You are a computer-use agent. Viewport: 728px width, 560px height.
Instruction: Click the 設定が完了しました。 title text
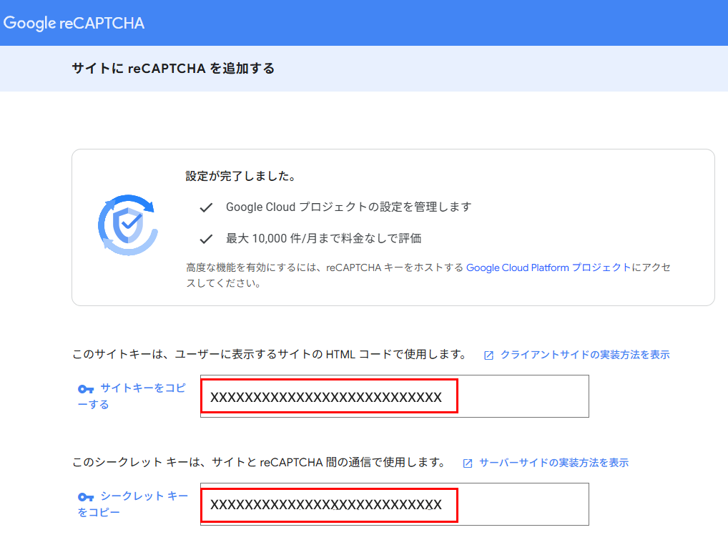(240, 176)
